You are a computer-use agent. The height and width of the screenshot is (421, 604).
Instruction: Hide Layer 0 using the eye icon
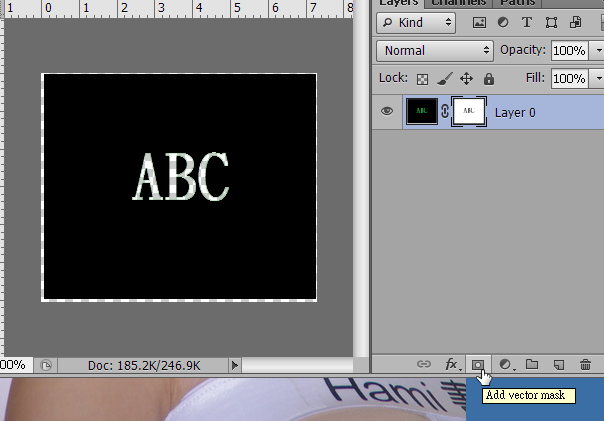[387, 112]
